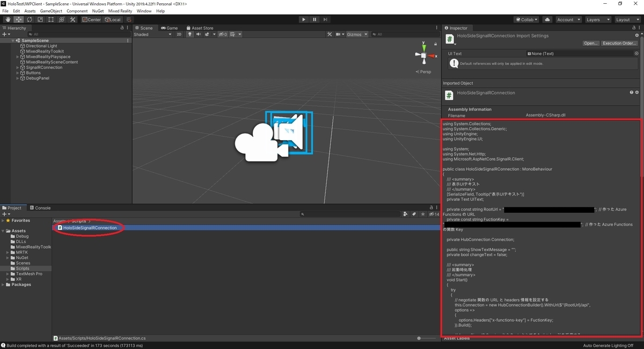Select the Scale tool
The width and height of the screenshot is (644, 349).
point(40,19)
